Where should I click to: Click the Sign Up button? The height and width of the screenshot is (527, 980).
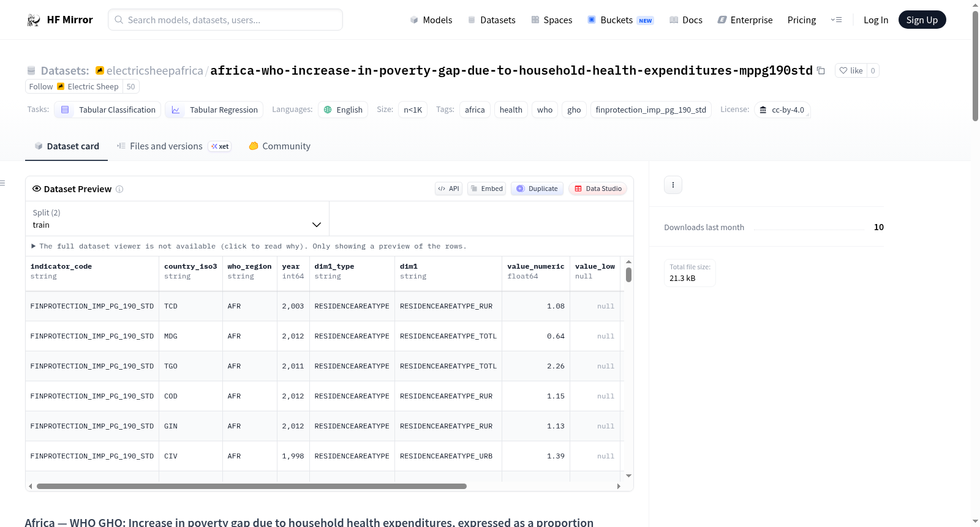(x=922, y=20)
